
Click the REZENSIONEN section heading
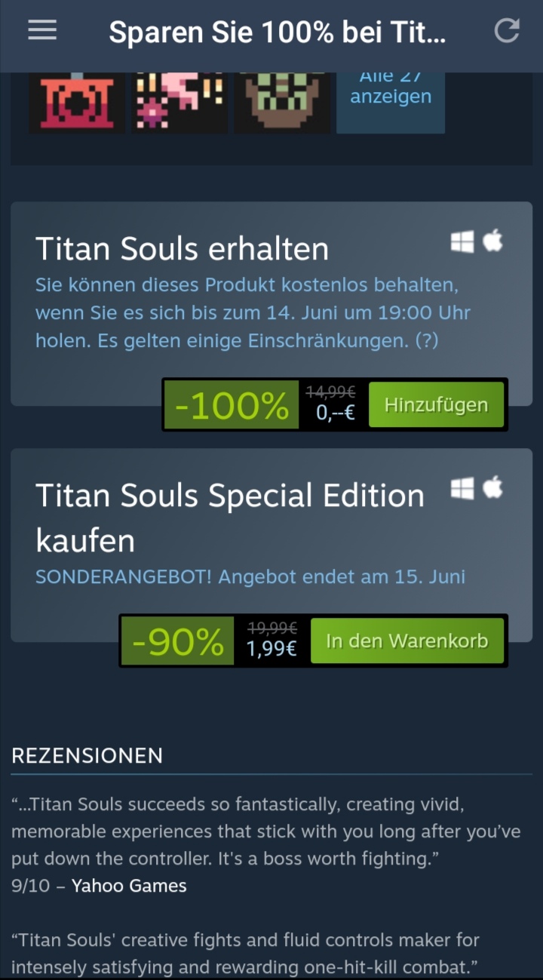coord(87,756)
